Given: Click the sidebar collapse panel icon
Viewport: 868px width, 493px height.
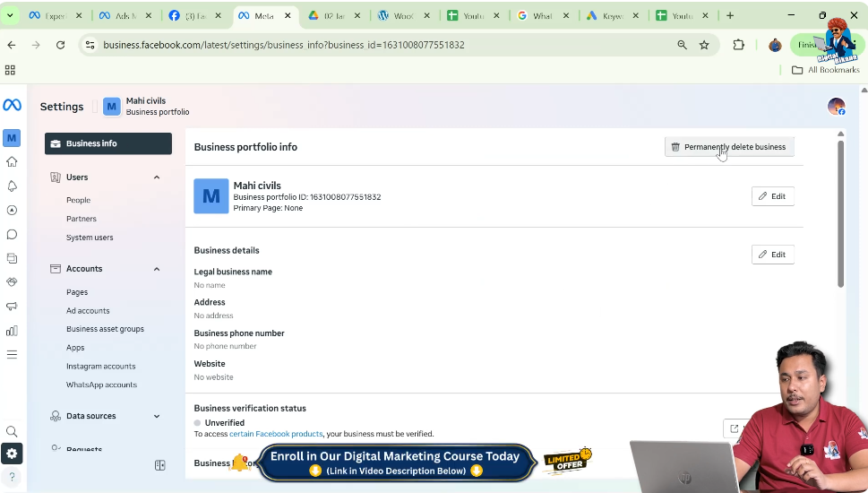Looking at the screenshot, I should coord(160,465).
